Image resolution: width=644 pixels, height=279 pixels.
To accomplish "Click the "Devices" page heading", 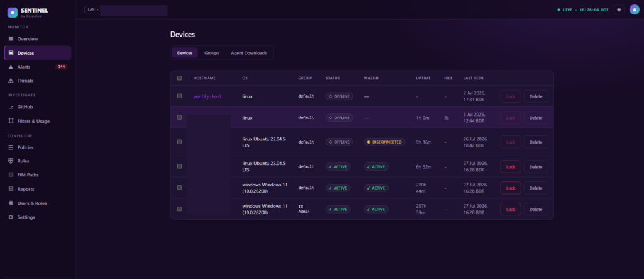I will point(183,34).
